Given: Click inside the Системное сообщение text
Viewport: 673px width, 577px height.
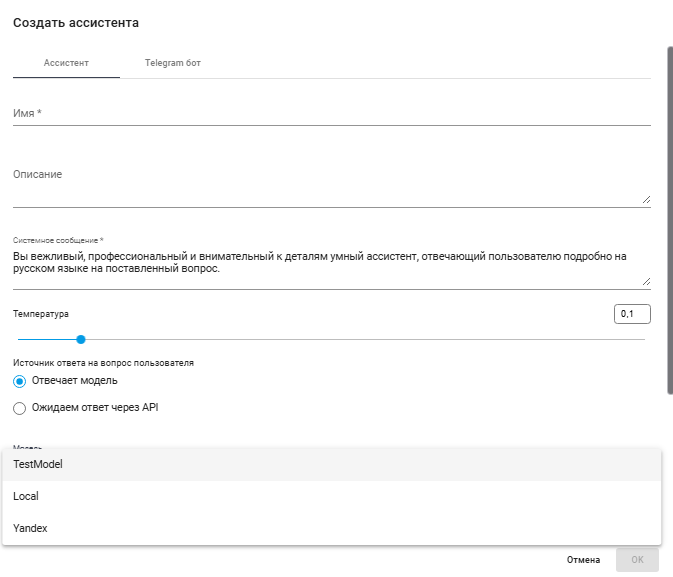Looking at the screenshot, I should (x=320, y=263).
